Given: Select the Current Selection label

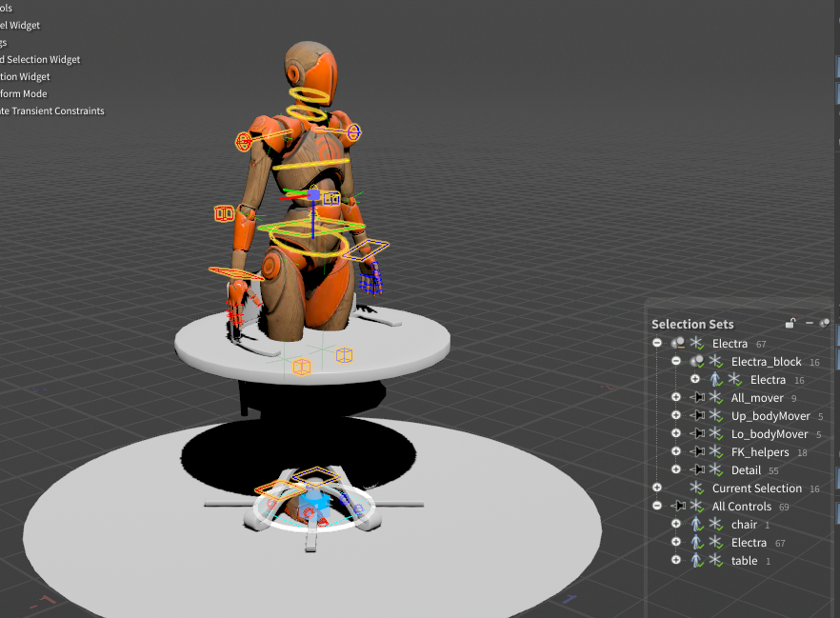Looking at the screenshot, I should point(757,488).
